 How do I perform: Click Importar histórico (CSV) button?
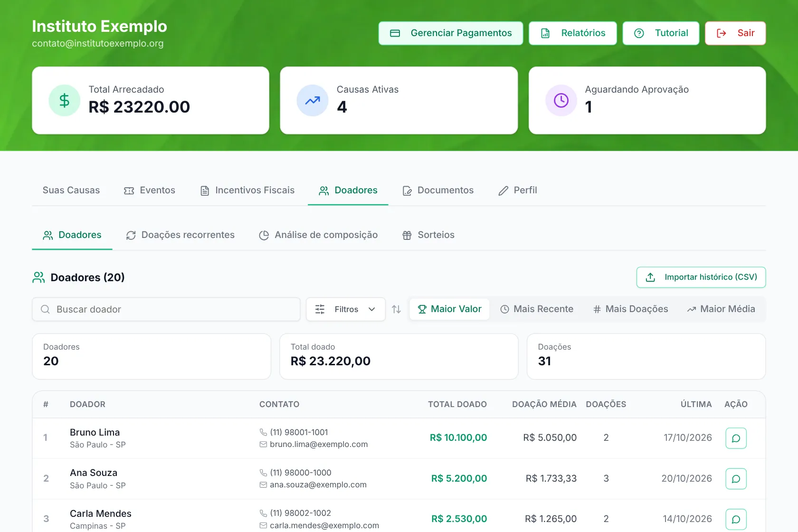(x=701, y=277)
